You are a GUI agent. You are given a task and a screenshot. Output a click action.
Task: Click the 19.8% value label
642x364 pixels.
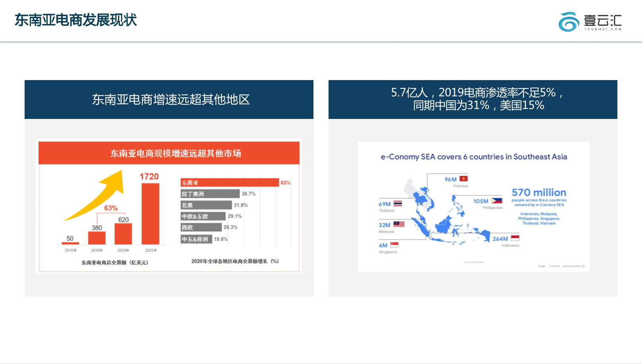click(x=221, y=239)
